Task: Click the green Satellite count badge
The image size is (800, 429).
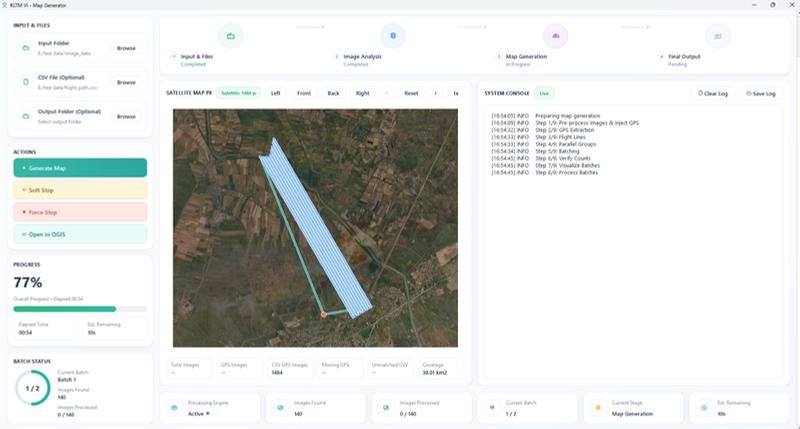Action: pos(238,93)
